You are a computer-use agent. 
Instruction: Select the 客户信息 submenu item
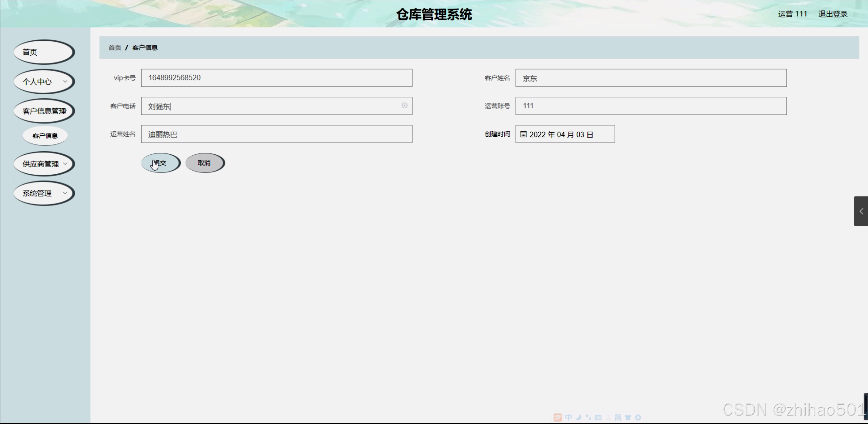[45, 136]
